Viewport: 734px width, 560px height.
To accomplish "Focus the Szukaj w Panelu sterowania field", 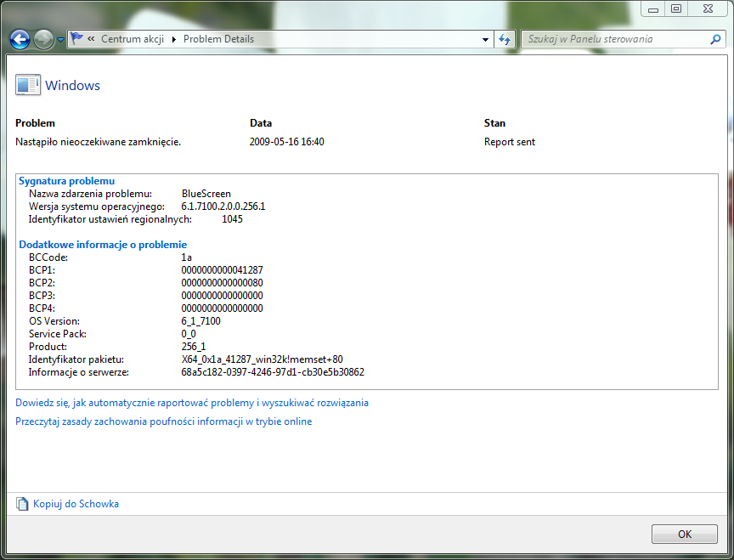I will [615, 39].
